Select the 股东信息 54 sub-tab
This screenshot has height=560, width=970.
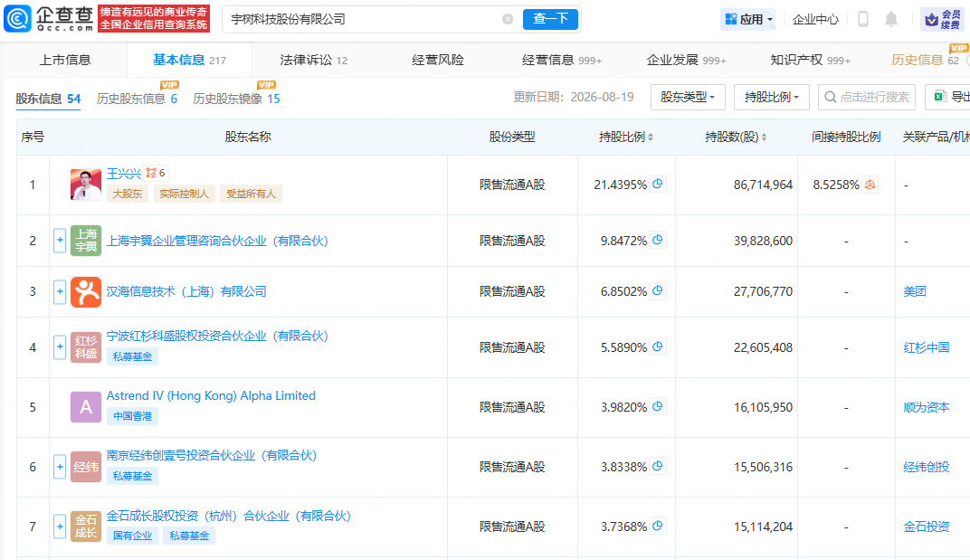(48, 99)
